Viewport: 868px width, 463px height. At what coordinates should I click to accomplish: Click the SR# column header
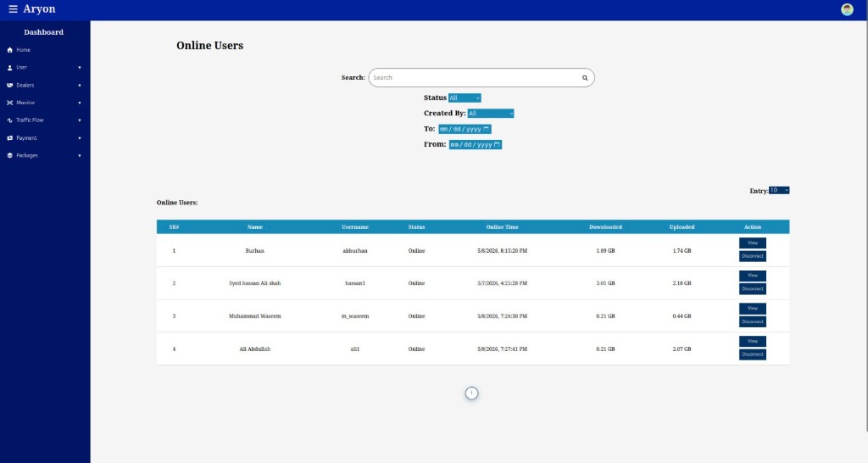point(174,227)
